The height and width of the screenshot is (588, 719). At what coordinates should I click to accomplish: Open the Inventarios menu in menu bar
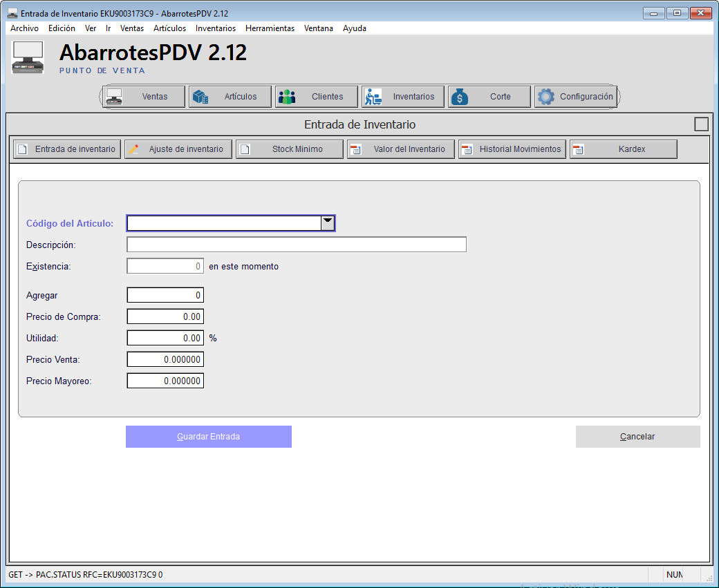(216, 28)
